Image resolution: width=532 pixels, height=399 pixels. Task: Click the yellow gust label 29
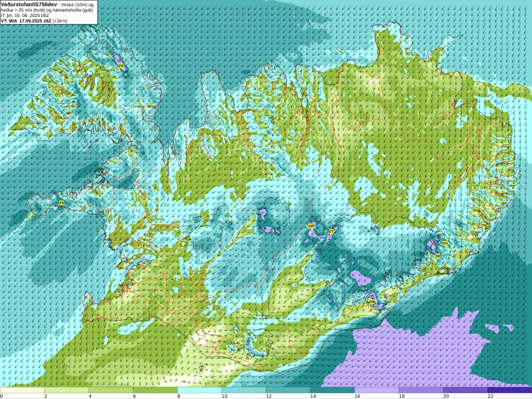(x=310, y=226)
